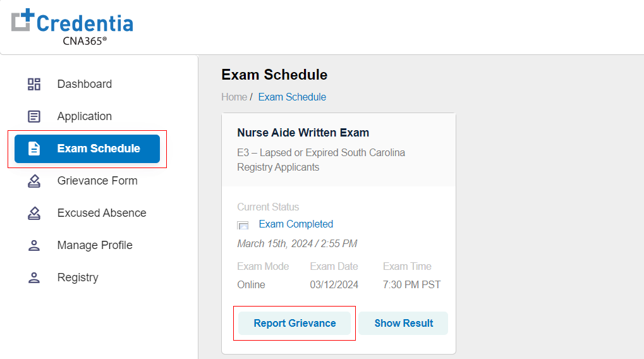Screen dimensions: 644x359
Task: Click the Excused Absence stamp icon
Action: [34, 213]
